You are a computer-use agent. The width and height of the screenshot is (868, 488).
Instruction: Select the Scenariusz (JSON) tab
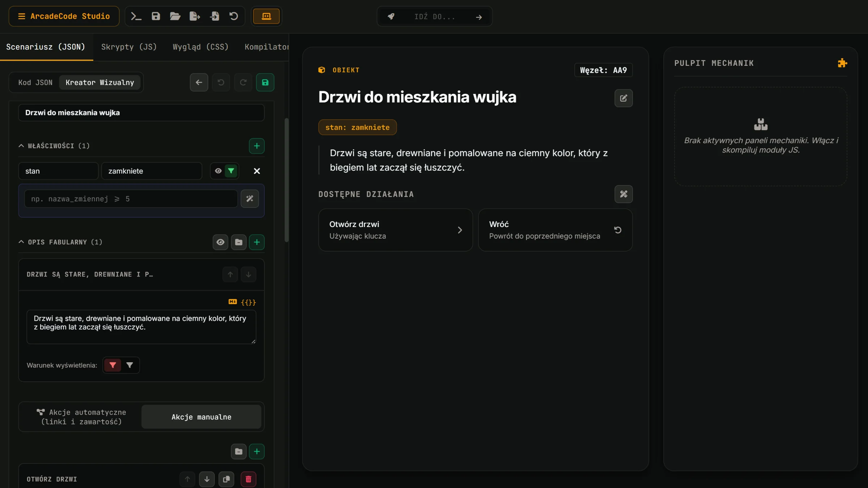(x=46, y=47)
